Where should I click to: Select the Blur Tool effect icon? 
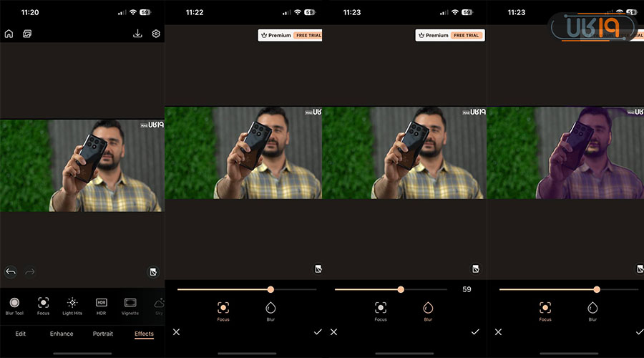pos(14,303)
